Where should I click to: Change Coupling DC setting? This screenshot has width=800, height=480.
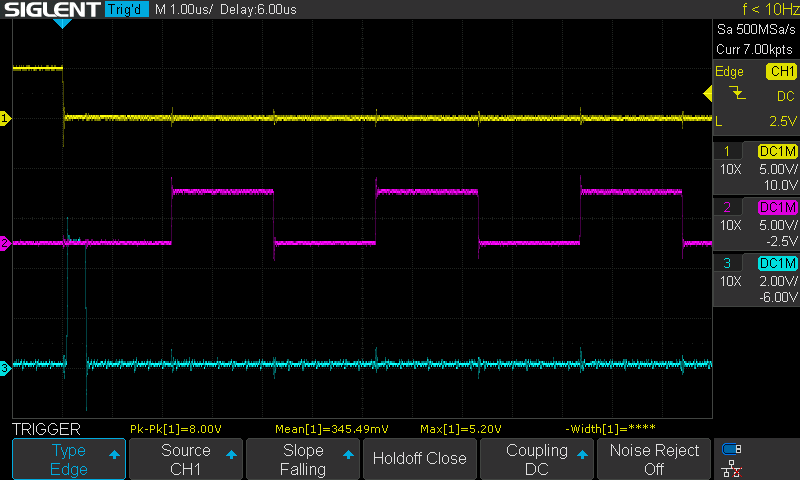[536, 459]
